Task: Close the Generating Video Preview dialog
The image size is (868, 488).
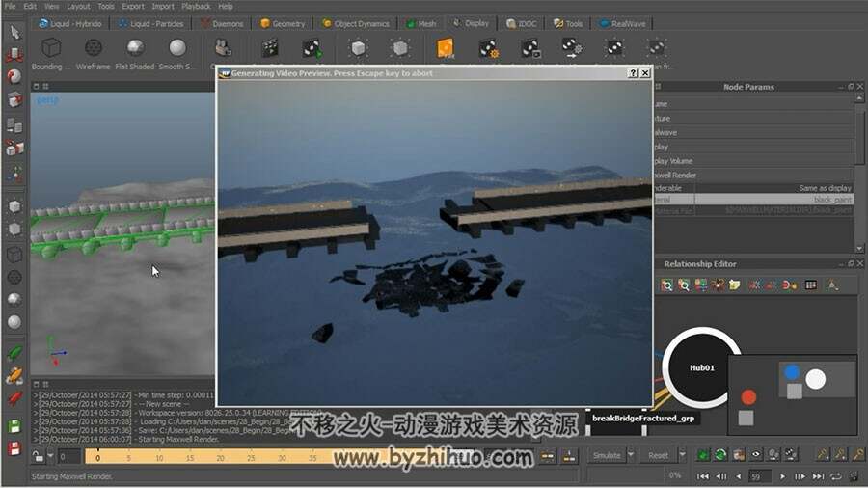Action: point(645,73)
